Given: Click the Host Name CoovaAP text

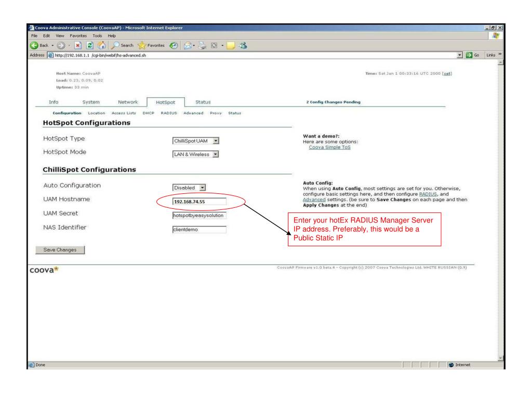Looking at the screenshot, I should tap(78, 73).
